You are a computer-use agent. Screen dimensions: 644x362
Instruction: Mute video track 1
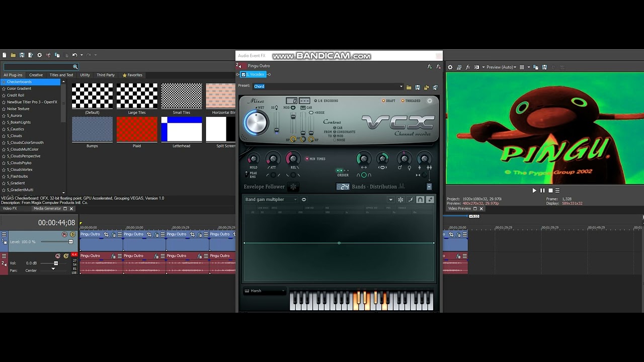point(64,234)
